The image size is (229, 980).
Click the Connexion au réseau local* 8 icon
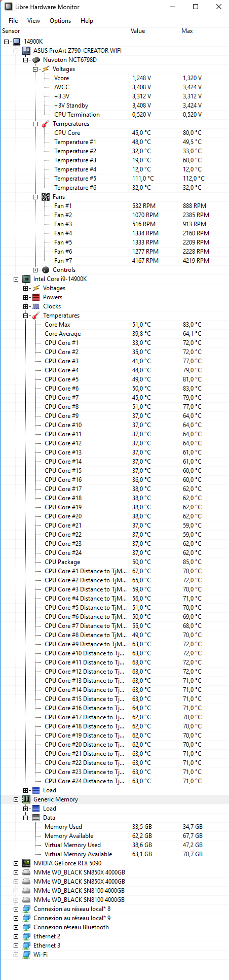tap(26, 909)
